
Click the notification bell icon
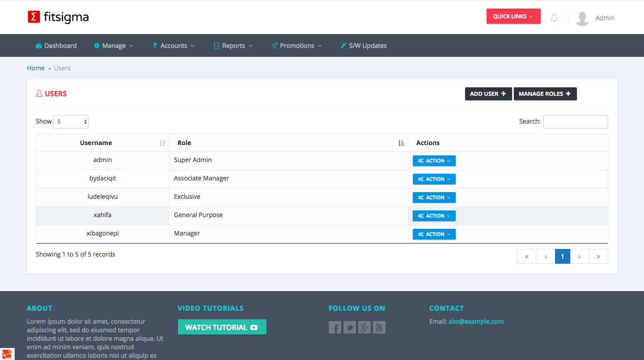coord(554,18)
